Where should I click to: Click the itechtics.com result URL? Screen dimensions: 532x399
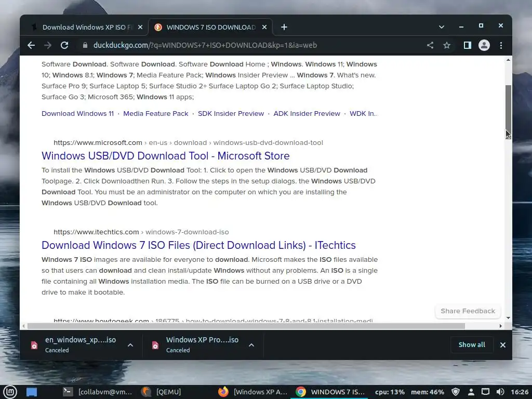(141, 232)
